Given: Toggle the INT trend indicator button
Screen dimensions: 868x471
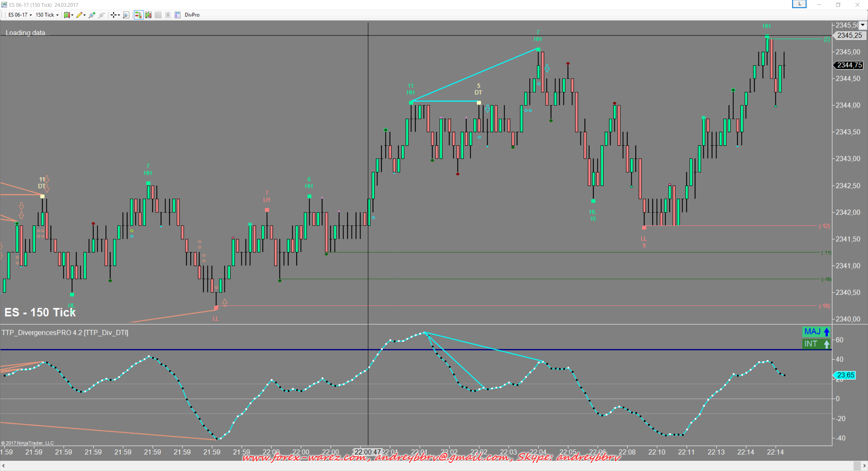Looking at the screenshot, I should point(816,344).
